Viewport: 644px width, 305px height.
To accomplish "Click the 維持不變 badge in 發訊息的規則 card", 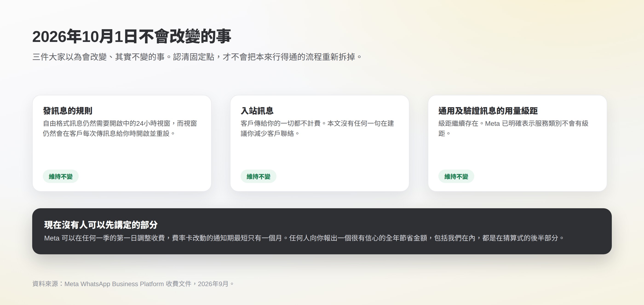I will [x=60, y=176].
